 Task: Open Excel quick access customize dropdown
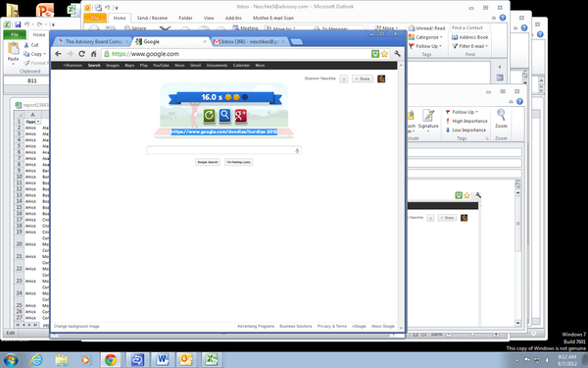53,25
